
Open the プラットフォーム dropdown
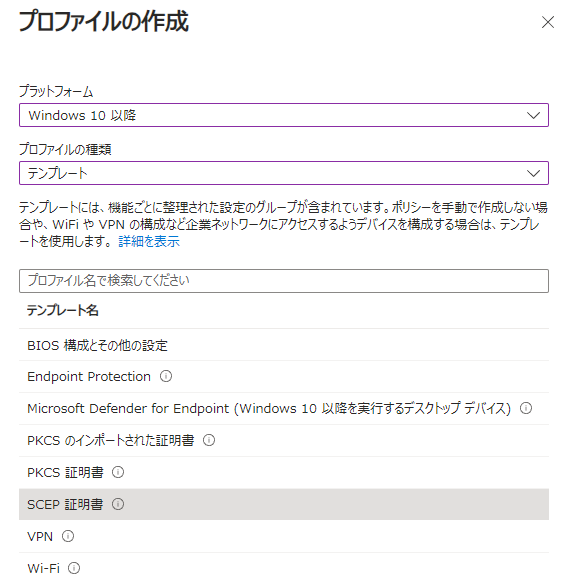tap(284, 115)
